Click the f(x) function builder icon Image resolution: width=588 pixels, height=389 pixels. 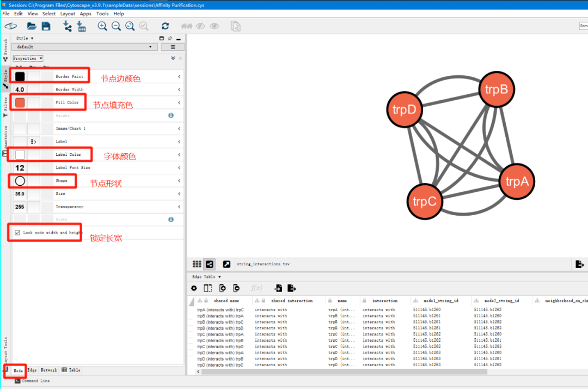point(255,288)
